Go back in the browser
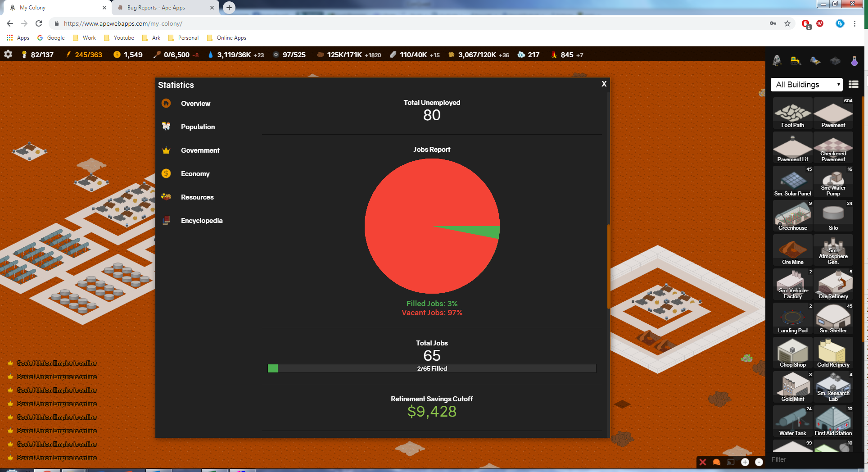The height and width of the screenshot is (472, 868). pyautogui.click(x=10, y=23)
